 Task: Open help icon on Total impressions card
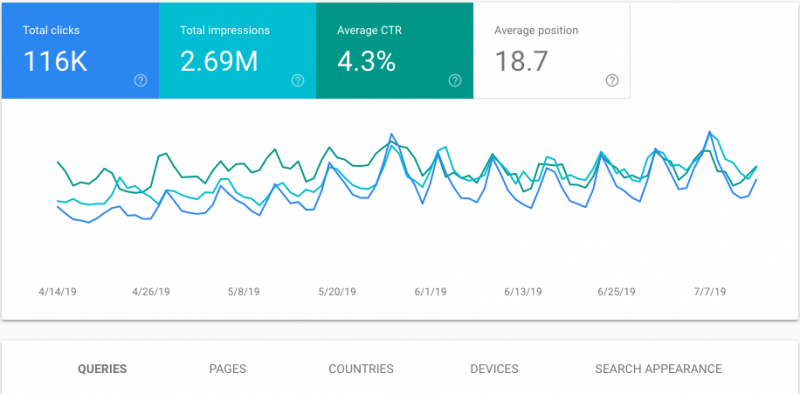tap(298, 80)
